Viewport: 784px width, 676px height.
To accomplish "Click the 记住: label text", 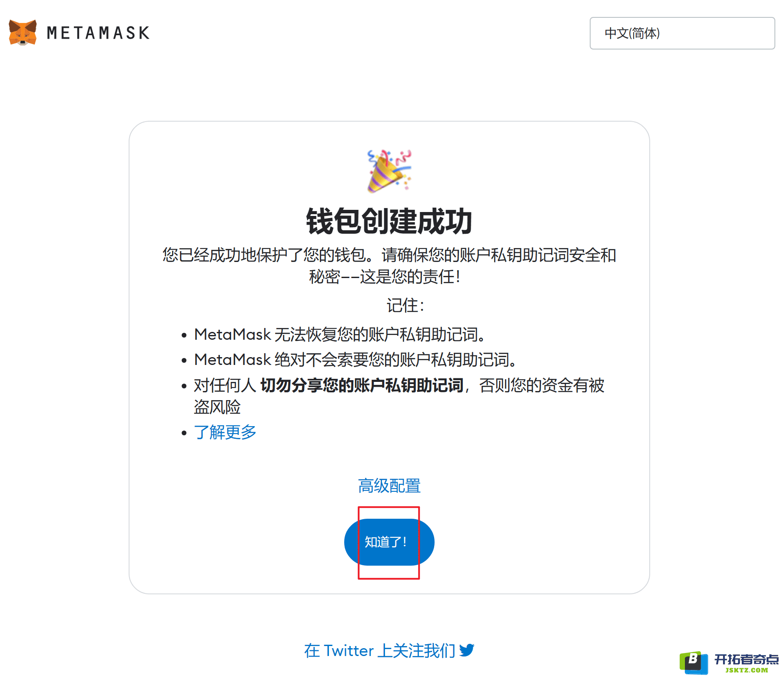I will (405, 305).
